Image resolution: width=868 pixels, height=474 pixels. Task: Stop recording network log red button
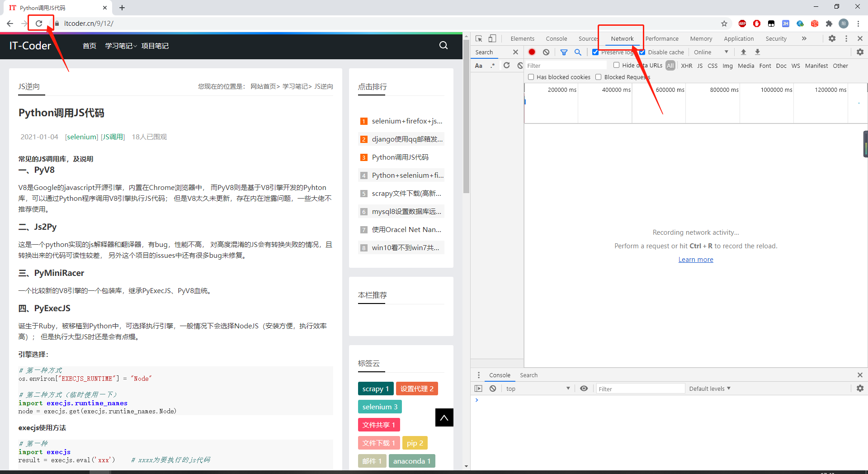532,52
